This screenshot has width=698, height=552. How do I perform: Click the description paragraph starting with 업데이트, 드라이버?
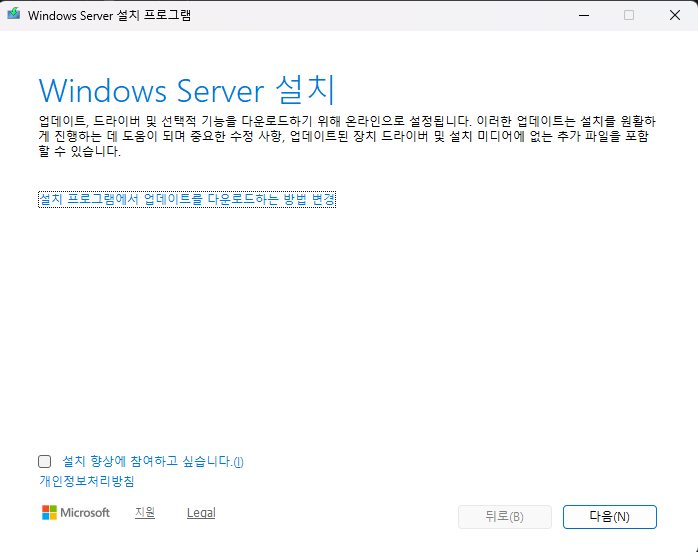tap(347, 136)
